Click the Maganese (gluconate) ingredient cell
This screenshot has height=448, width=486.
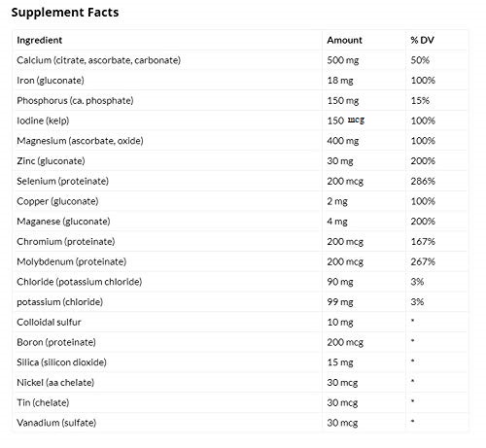pyautogui.click(x=167, y=222)
